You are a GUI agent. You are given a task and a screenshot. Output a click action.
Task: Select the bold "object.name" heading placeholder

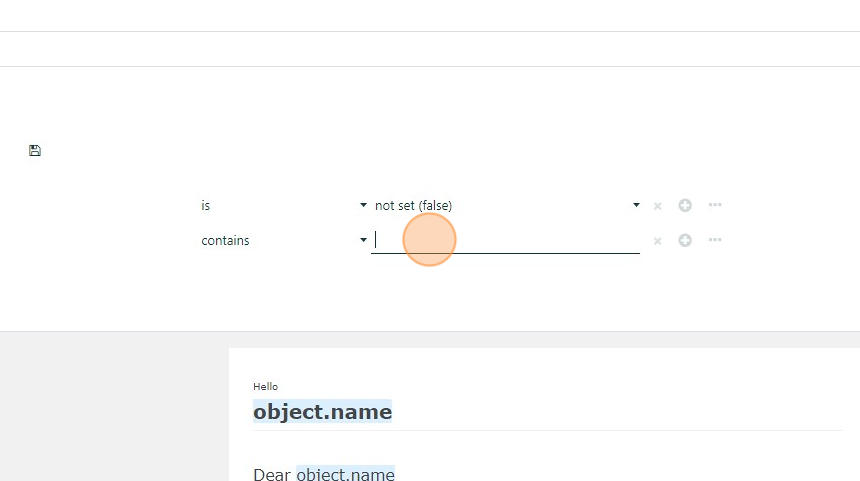[322, 411]
